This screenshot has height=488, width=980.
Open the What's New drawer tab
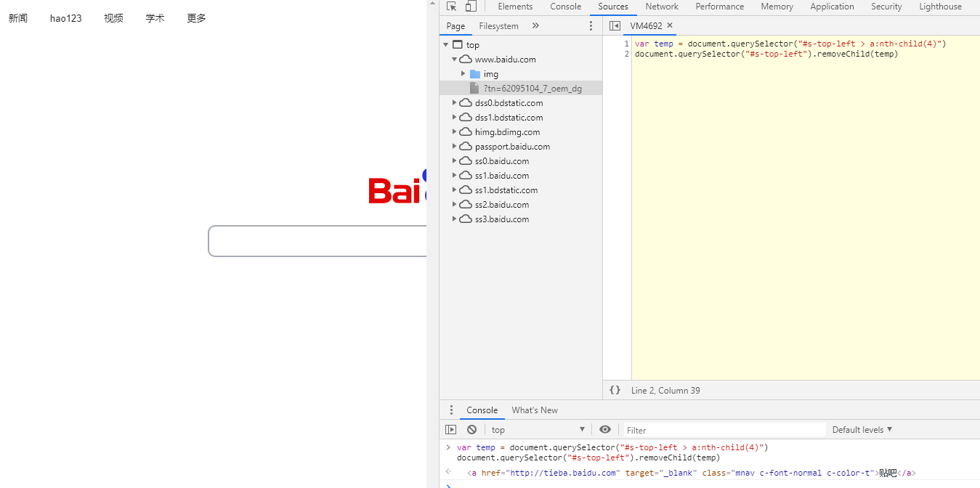[x=535, y=410]
